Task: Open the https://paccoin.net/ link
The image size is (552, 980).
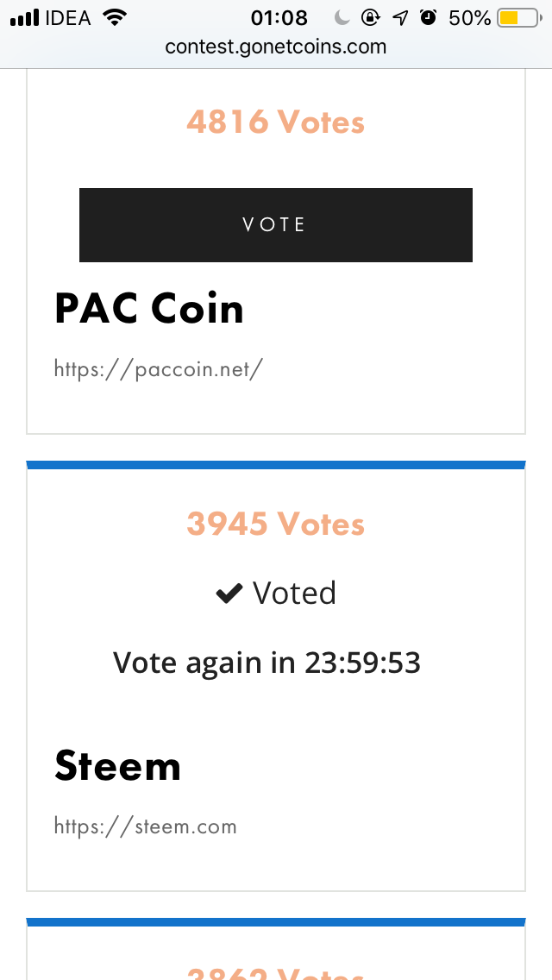Action: (x=159, y=368)
